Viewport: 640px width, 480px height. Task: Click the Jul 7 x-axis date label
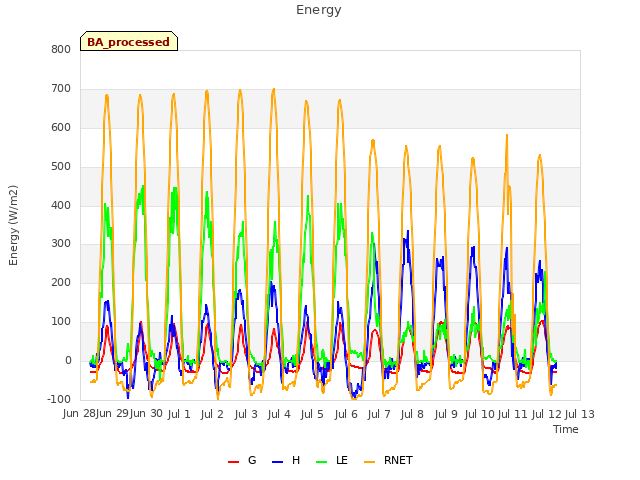[x=379, y=414]
